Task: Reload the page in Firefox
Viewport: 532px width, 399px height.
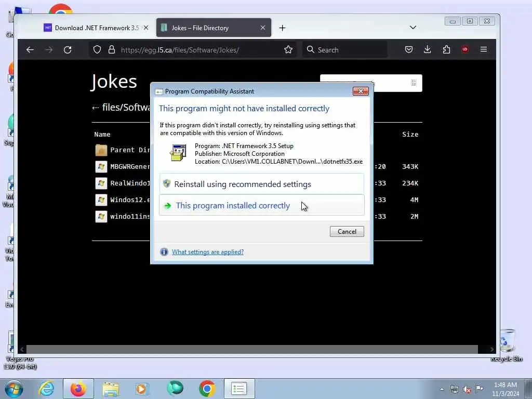Action: (68, 50)
